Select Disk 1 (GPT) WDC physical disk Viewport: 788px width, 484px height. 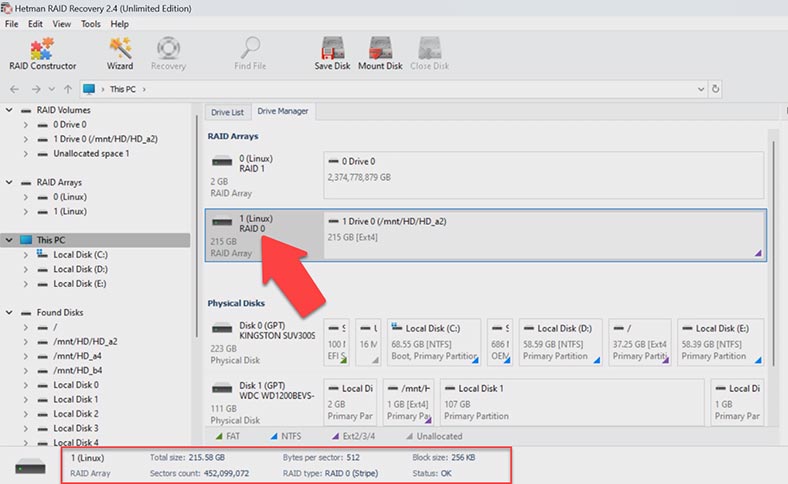263,403
